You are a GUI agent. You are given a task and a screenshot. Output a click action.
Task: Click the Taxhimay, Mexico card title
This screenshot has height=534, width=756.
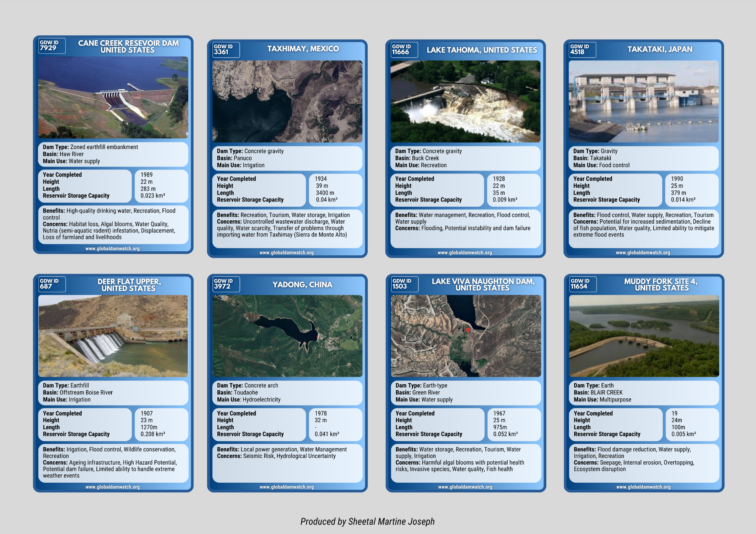pos(303,49)
